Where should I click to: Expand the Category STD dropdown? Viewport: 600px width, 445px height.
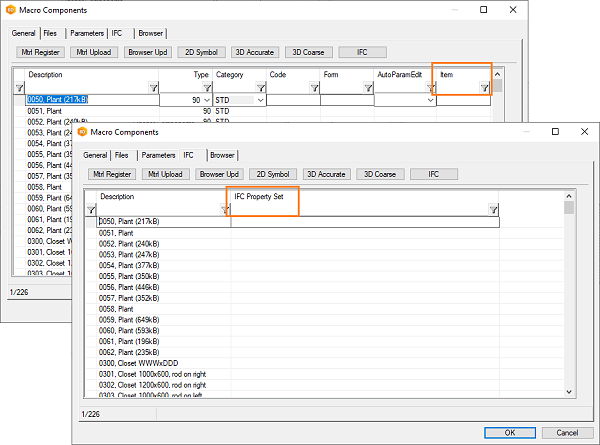pos(260,100)
